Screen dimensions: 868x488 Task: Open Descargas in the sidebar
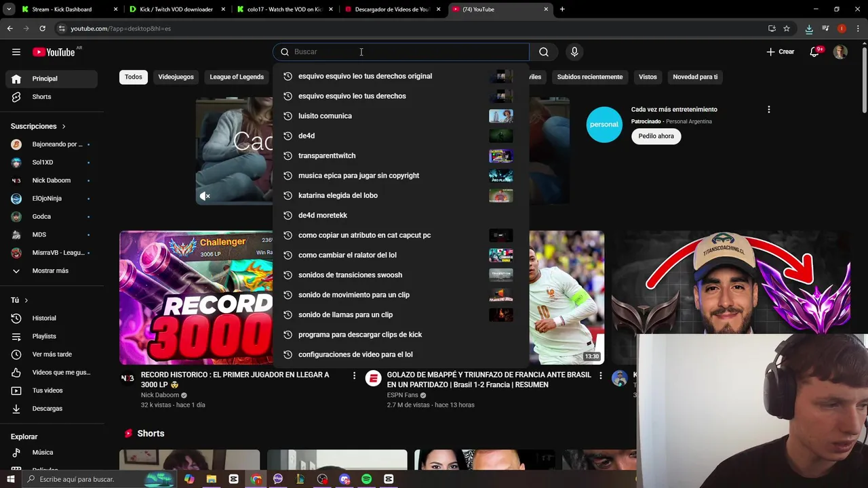click(x=51, y=409)
